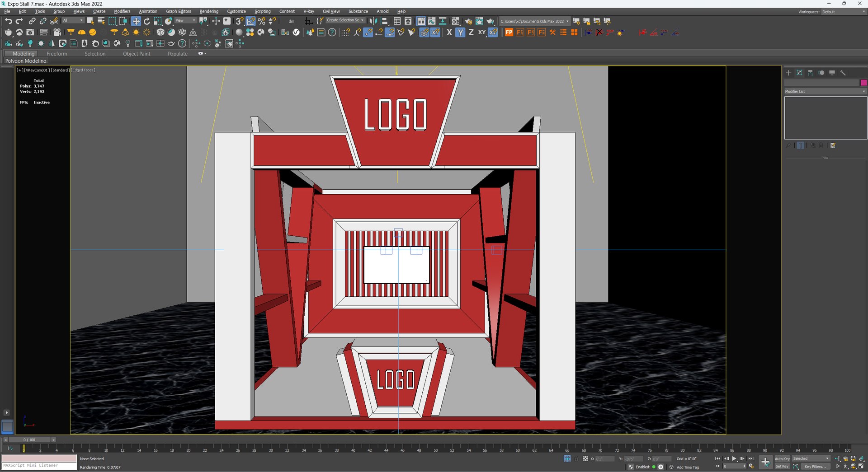Toggle the Percent Snap button
Screen dimensions: 868x472
[x=261, y=21]
